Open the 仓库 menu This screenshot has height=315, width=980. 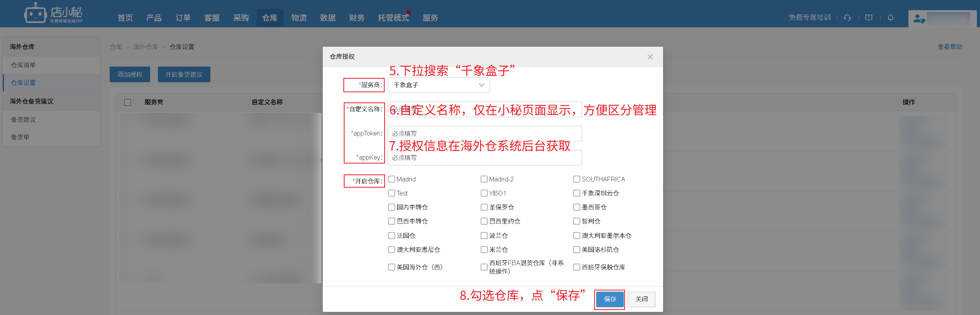(270, 18)
